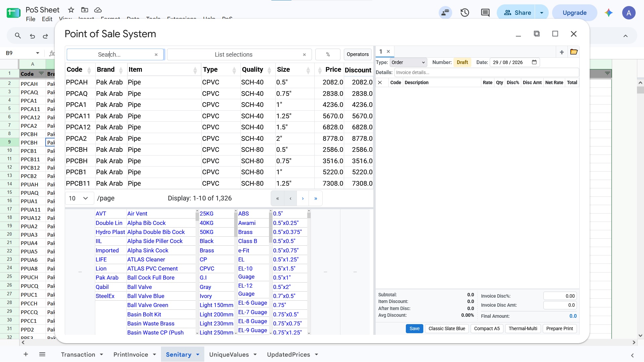Click the Save button
The height and width of the screenshot is (362, 644).
pyautogui.click(x=414, y=329)
